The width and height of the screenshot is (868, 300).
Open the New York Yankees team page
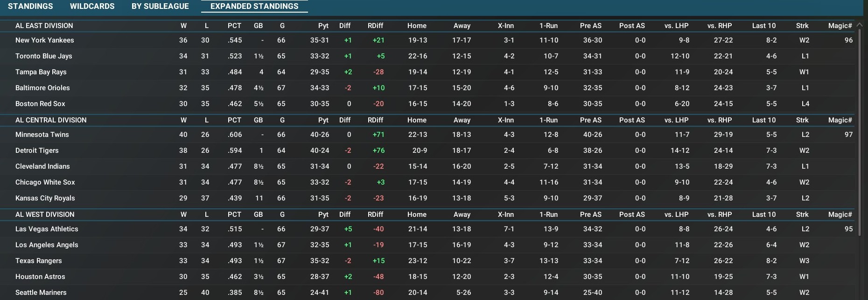pyautogui.click(x=45, y=40)
